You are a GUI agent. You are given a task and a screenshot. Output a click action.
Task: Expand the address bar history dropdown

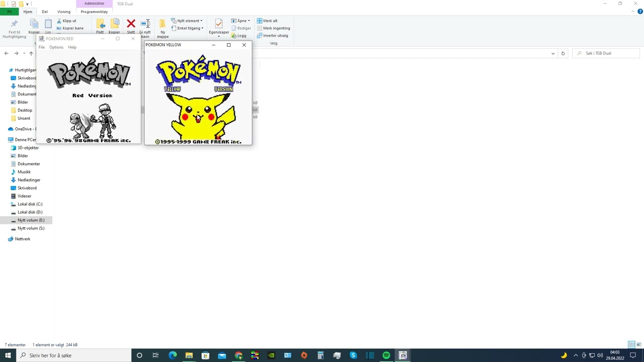[553, 53]
